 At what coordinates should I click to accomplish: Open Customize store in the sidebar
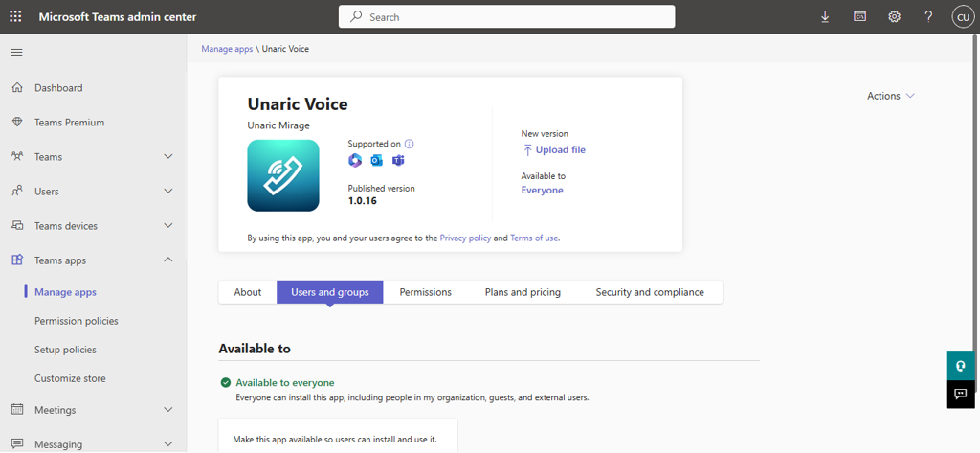pos(70,378)
